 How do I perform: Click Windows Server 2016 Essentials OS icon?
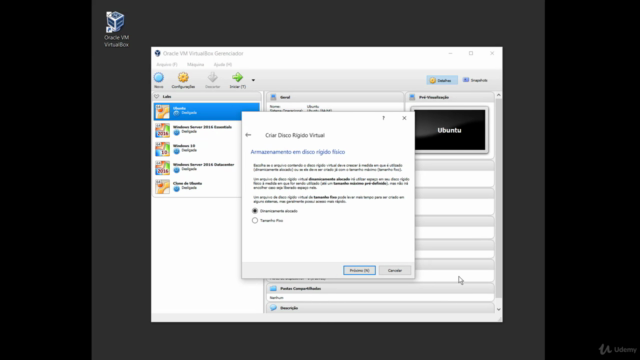click(162, 130)
